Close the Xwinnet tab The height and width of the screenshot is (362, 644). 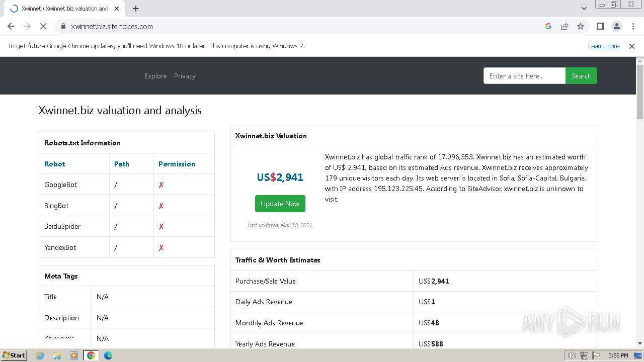coord(117,9)
